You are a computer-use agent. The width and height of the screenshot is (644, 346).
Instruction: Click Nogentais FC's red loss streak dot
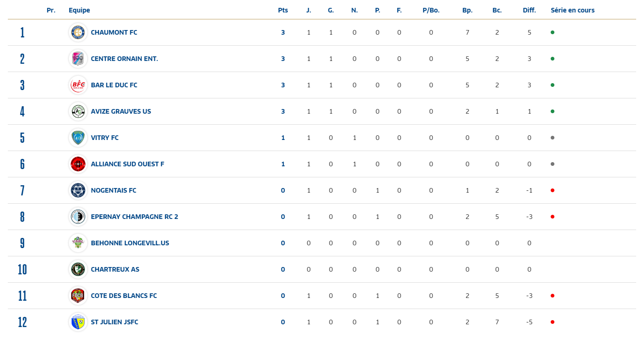[553, 190]
